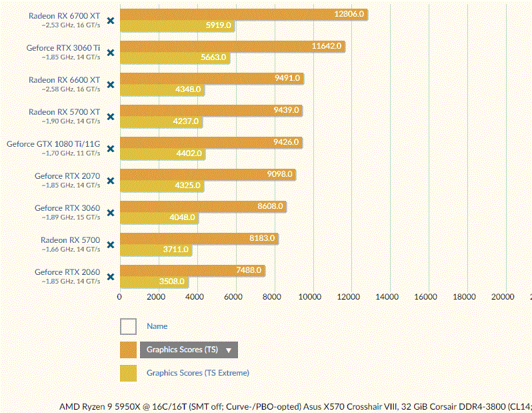Image resolution: width=532 pixels, height=413 pixels.
Task: Click the 12806.0 bar of RX 6700 XT
Action: [244, 14]
